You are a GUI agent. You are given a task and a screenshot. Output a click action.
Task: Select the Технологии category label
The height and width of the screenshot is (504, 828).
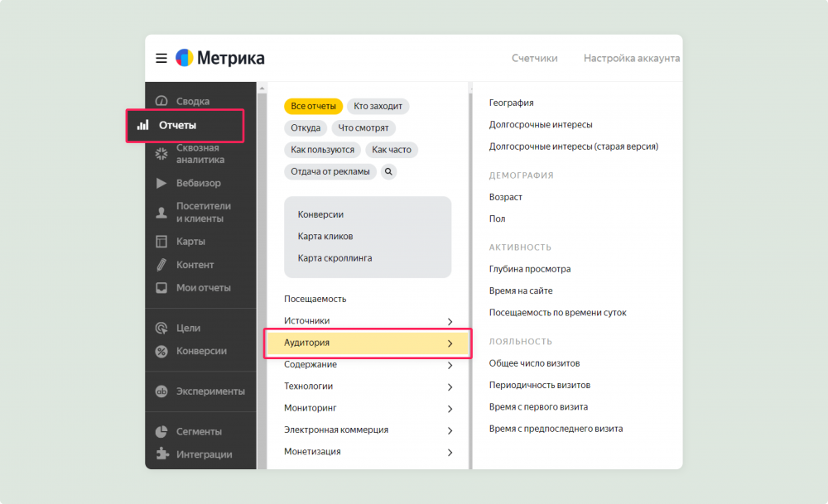click(308, 386)
